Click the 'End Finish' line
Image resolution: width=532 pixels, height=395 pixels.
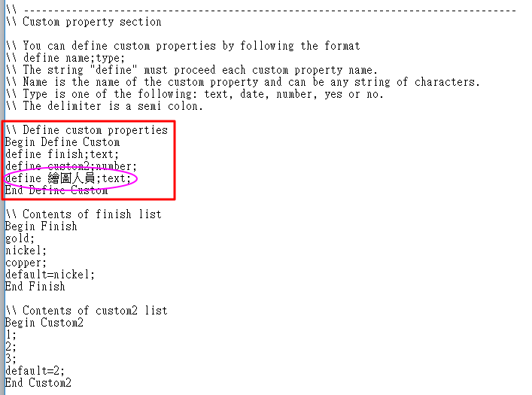coord(35,287)
